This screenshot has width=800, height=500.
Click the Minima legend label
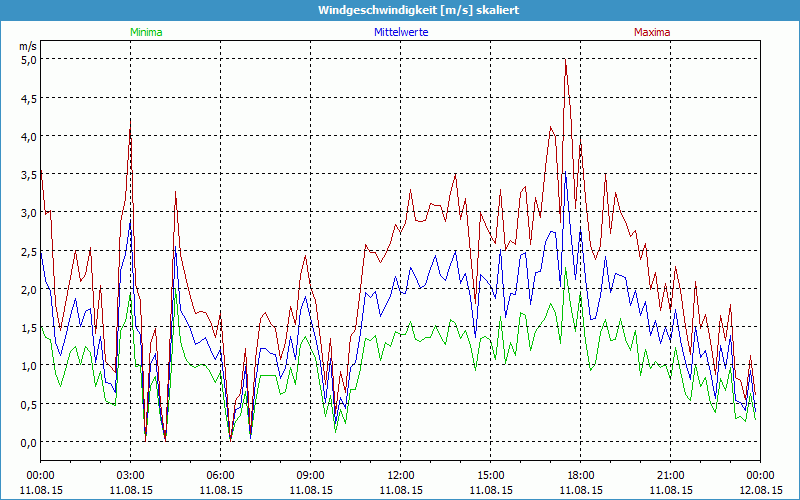[x=146, y=32]
